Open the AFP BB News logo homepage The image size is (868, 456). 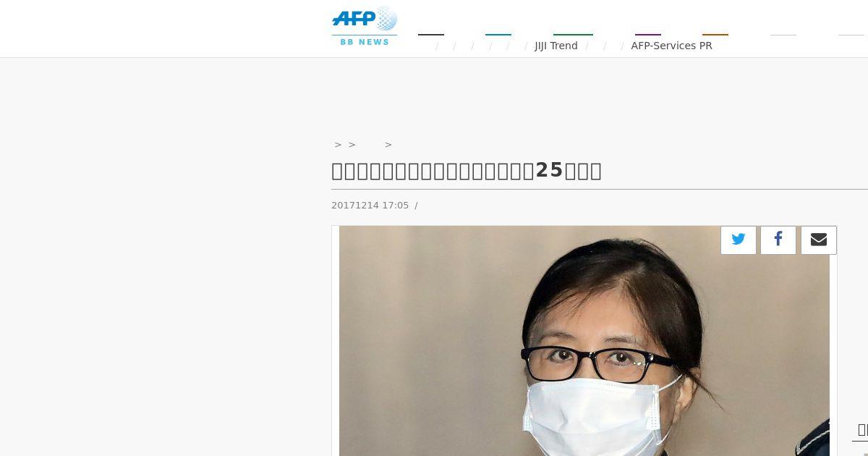pos(365,27)
